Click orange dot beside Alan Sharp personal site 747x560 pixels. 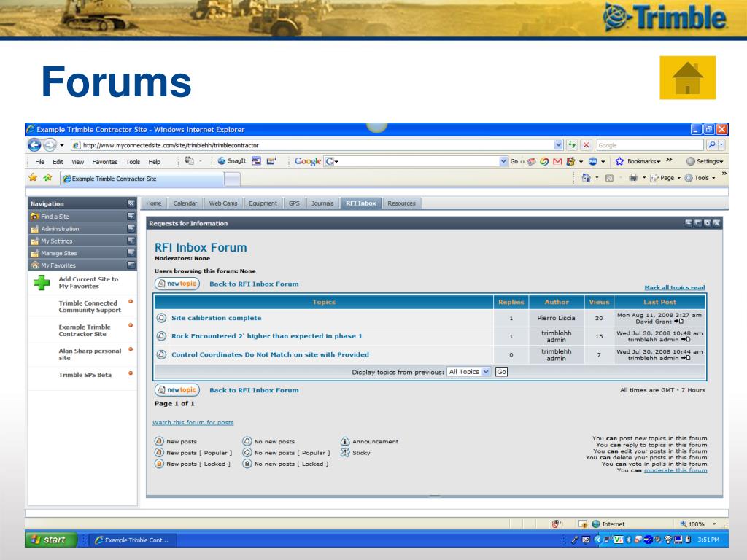(131, 349)
